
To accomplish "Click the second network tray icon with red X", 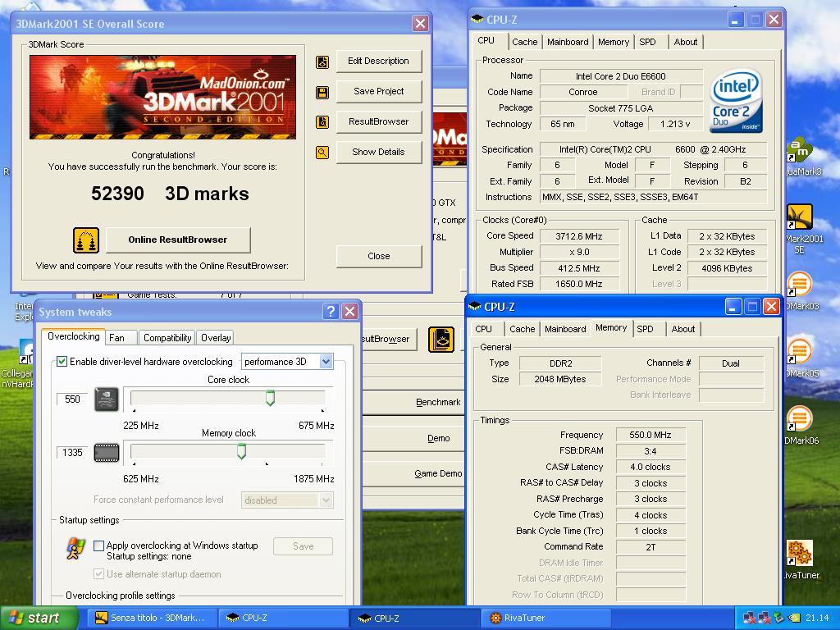I will click(x=765, y=619).
